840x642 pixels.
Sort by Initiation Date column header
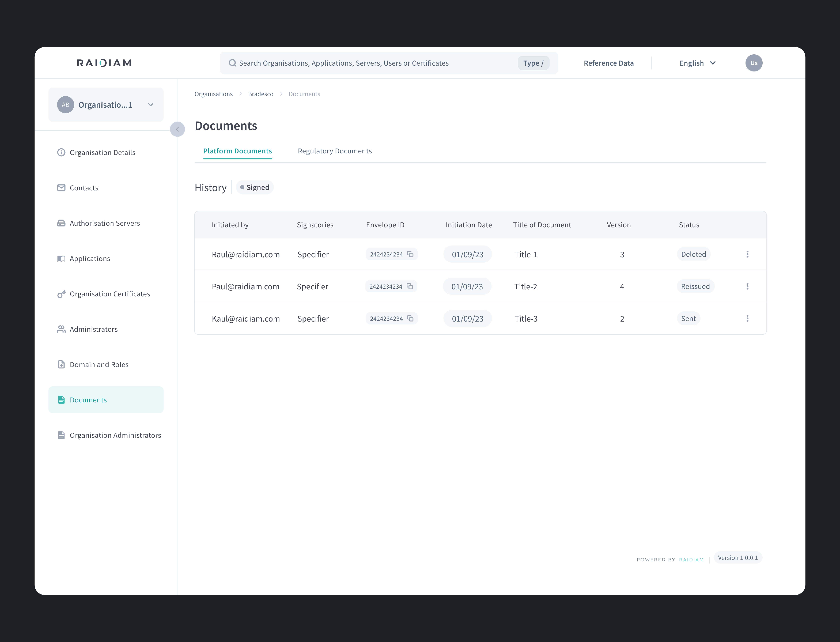469,225
